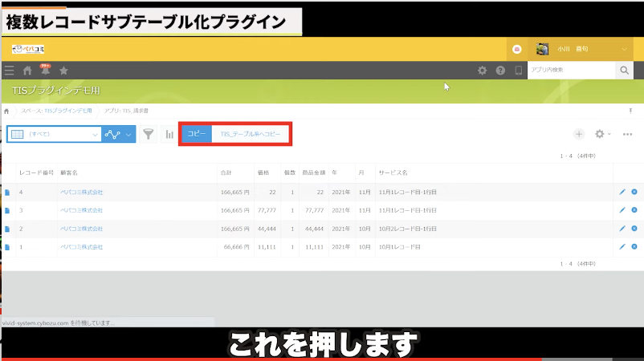Click the add record plus icon
Image resolution: width=644 pixels, height=361 pixels.
pos(579,135)
